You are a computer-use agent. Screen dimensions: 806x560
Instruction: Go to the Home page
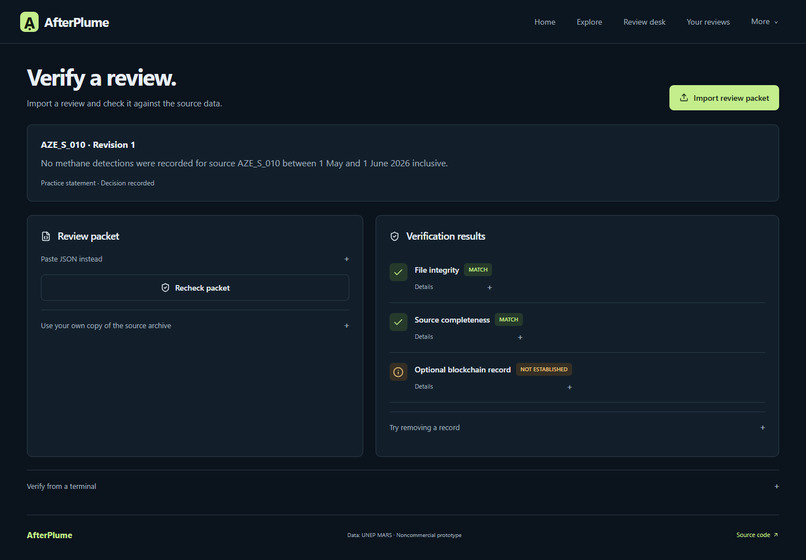544,22
